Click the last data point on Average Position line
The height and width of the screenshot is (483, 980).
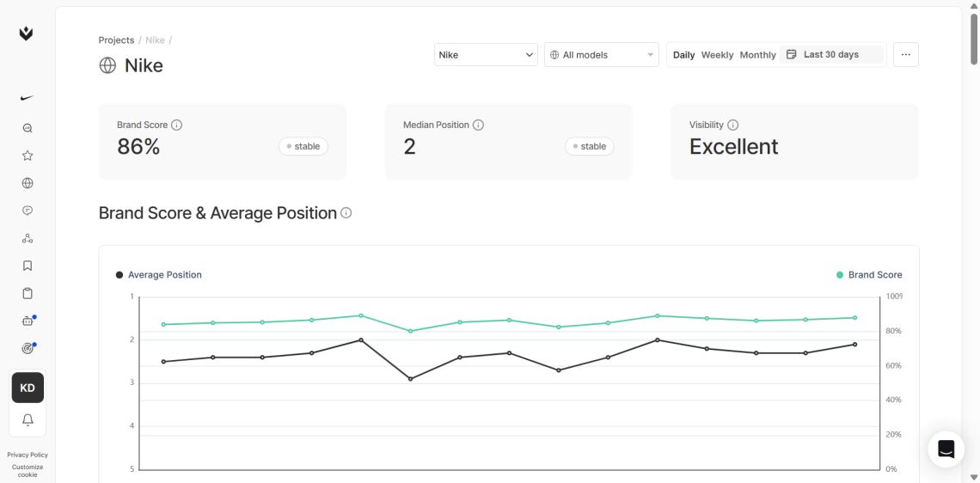(x=854, y=345)
